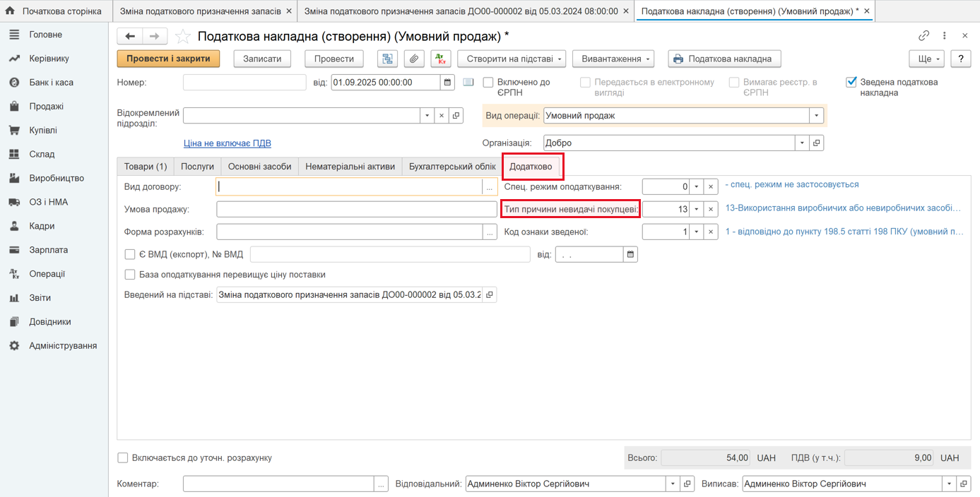Enable the Включено до ЄРПН checkbox
Viewport: 980px width, 497px height.
coord(488,83)
